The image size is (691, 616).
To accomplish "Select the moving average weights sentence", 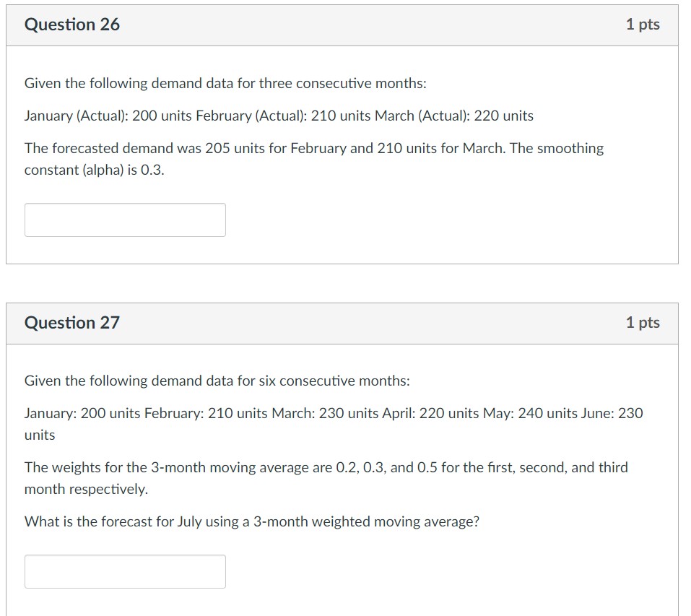I will coord(325,467).
